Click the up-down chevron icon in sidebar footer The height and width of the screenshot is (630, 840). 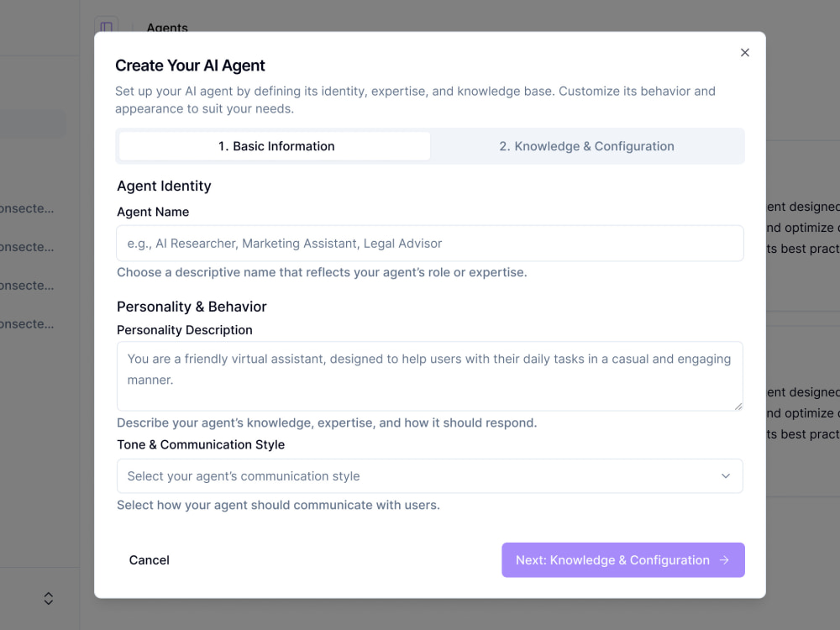click(48, 598)
